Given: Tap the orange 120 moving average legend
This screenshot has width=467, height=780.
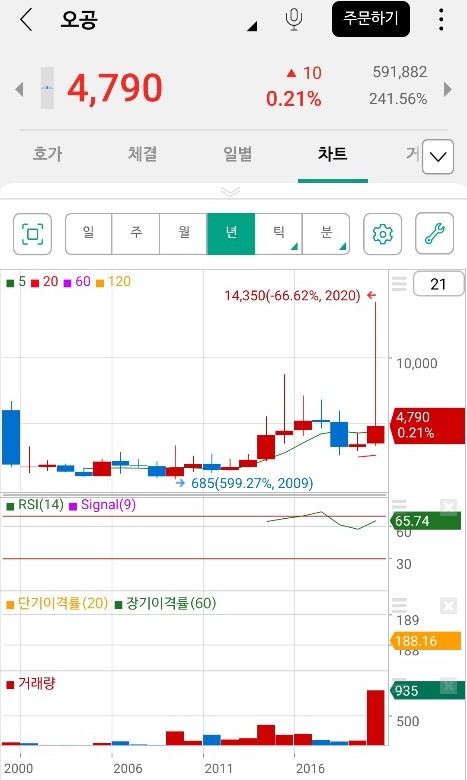Looking at the screenshot, I should (113, 282).
